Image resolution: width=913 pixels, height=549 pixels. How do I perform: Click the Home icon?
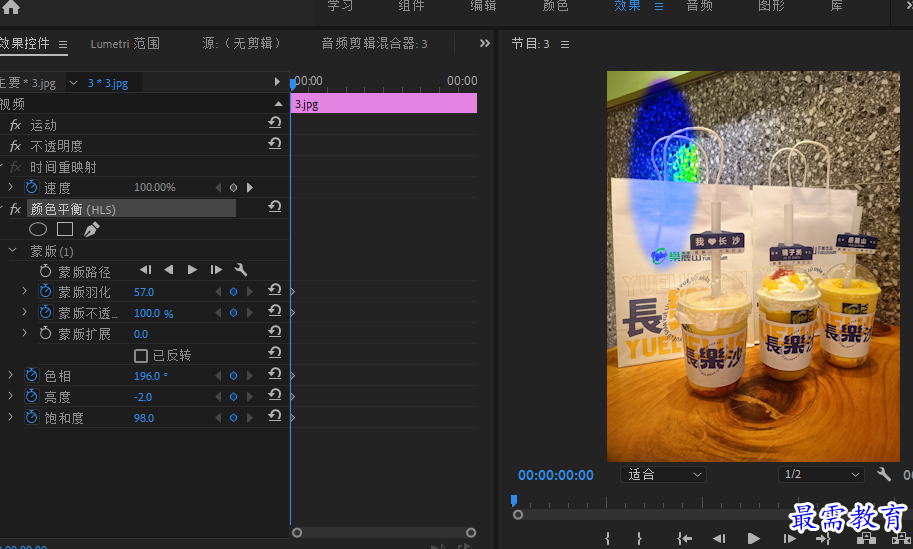[x=11, y=7]
